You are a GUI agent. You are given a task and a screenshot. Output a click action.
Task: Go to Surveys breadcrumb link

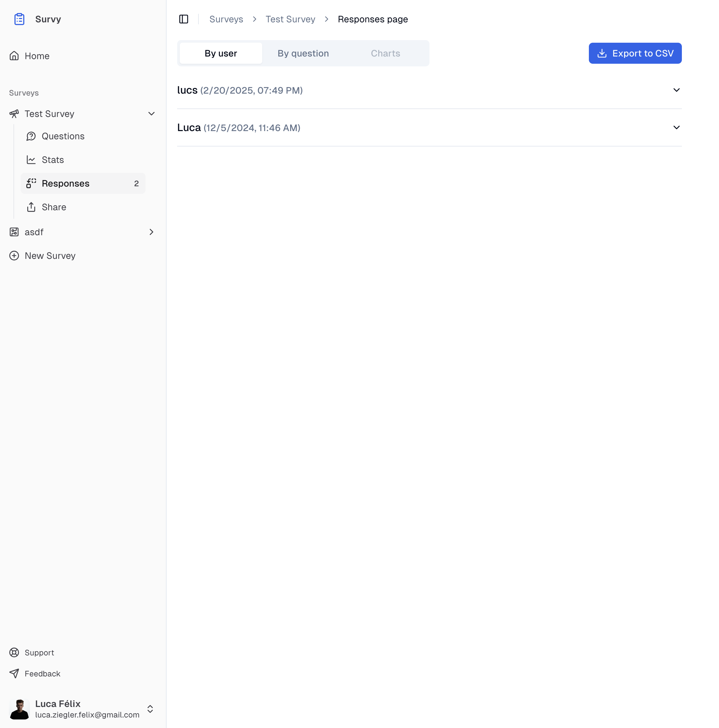(226, 19)
